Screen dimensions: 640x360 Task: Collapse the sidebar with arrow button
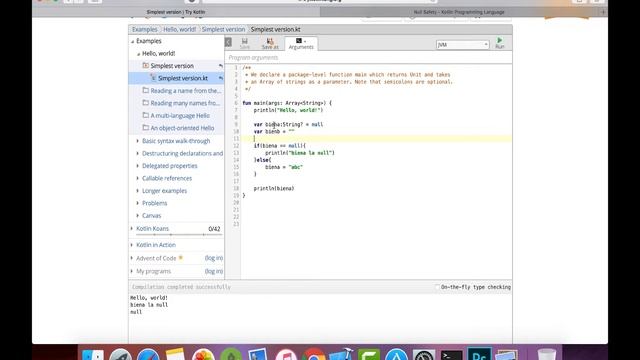pos(228,42)
